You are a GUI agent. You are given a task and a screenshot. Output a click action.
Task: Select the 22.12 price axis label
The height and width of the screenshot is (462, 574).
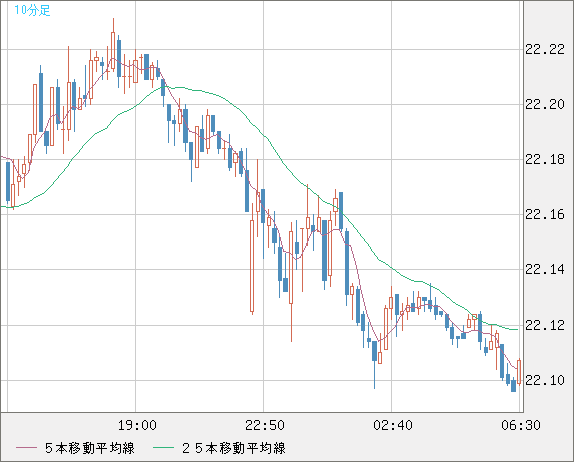[x=545, y=325]
